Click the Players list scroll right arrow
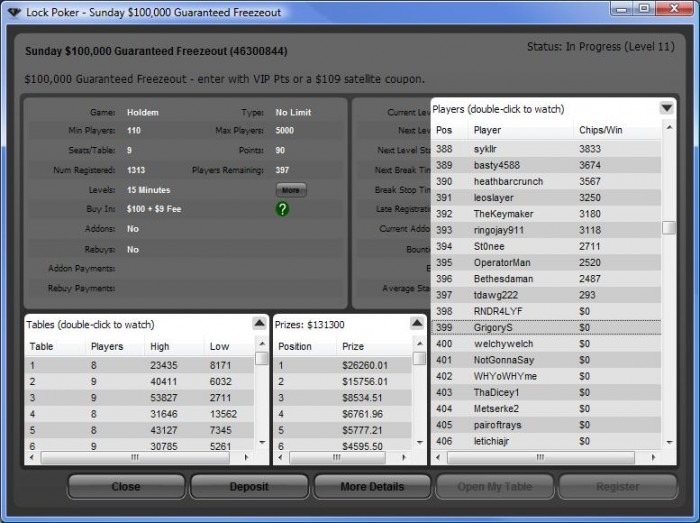 point(653,457)
